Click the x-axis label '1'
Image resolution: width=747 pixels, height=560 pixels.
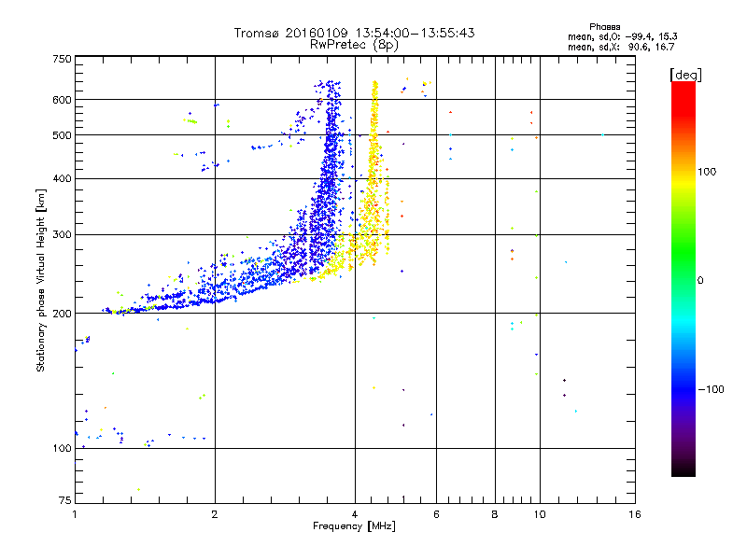(x=75, y=514)
